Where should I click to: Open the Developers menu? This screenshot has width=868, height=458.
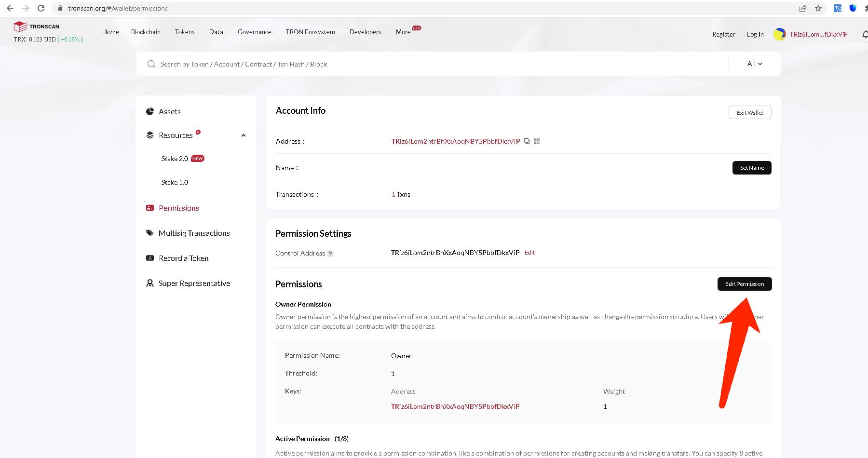click(x=366, y=32)
